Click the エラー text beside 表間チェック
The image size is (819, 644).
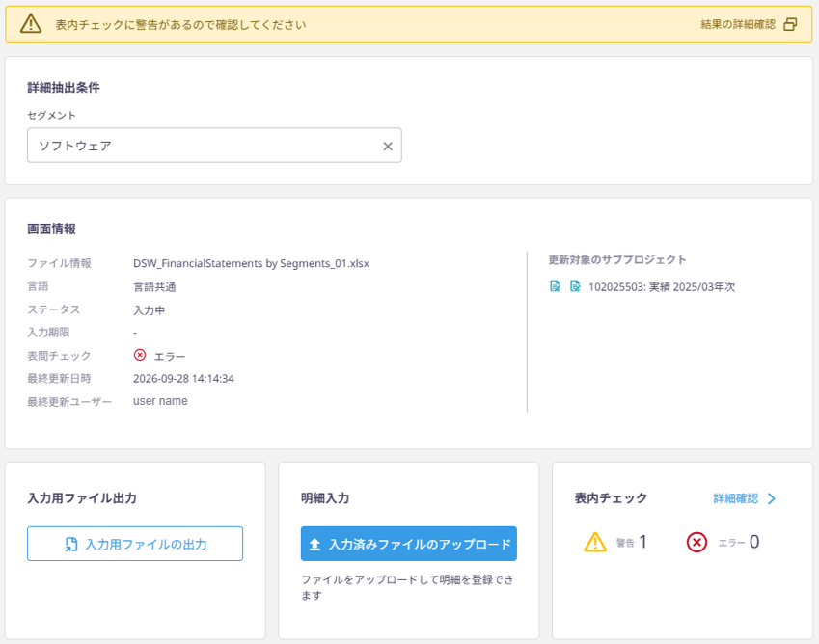169,356
